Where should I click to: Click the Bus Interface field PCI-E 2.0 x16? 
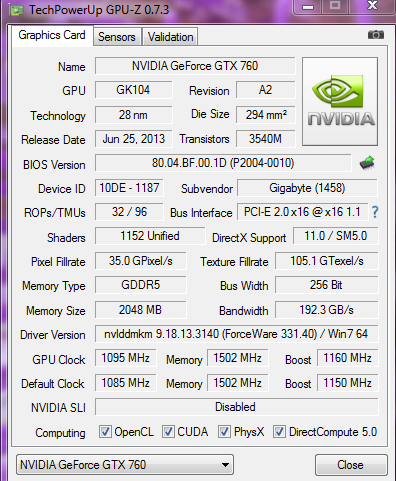(302, 212)
